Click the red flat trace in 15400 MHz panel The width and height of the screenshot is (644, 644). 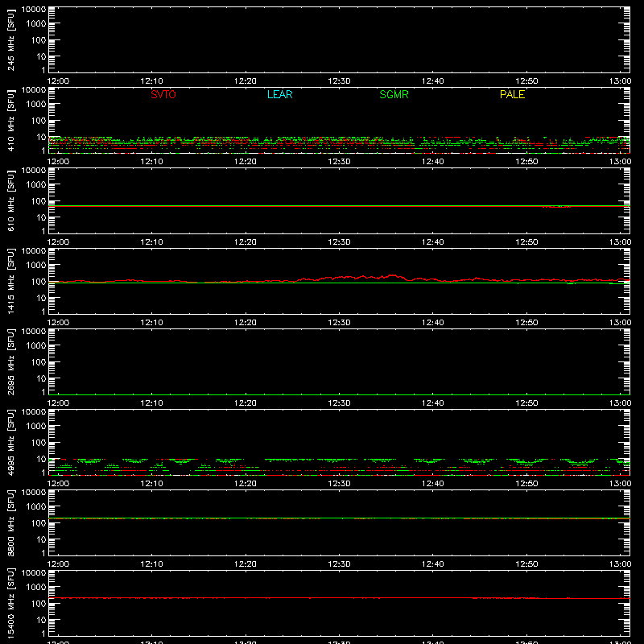pyautogui.click(x=339, y=598)
